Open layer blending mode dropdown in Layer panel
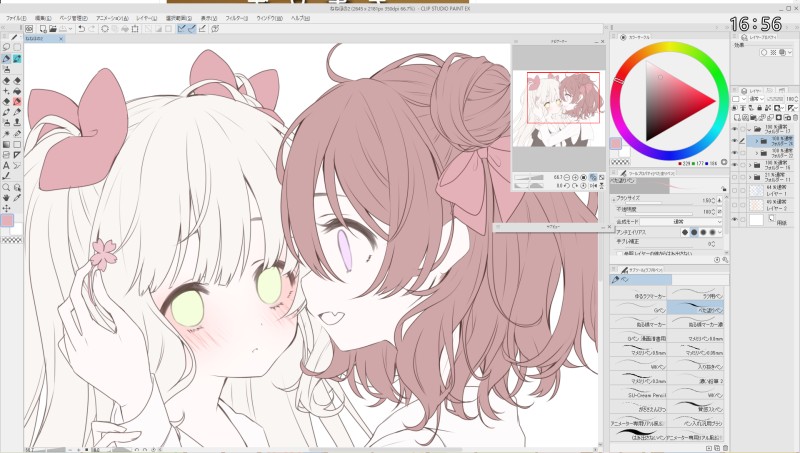This screenshot has height=453, width=800. (x=756, y=98)
